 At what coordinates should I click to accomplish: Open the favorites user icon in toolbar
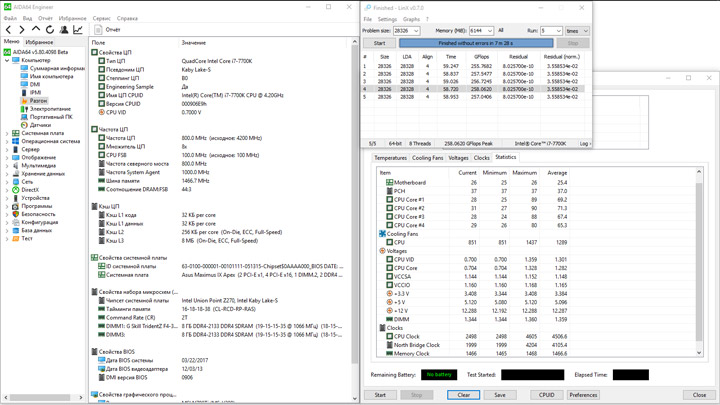click(x=64, y=30)
